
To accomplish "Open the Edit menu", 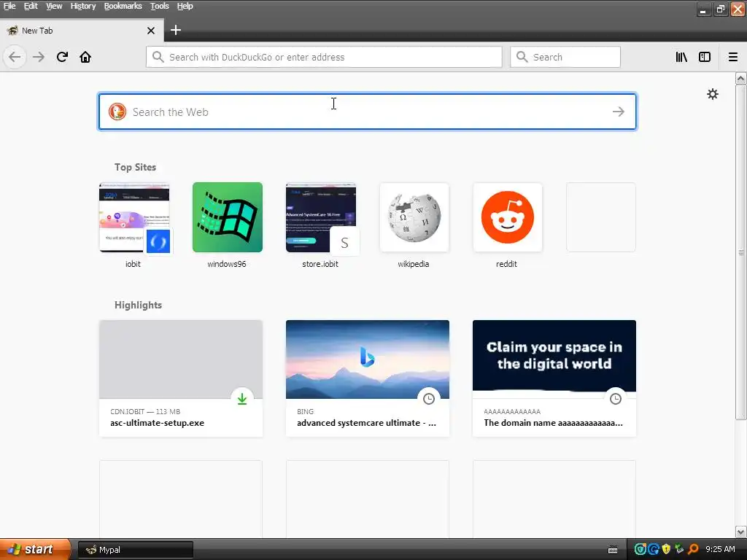I will coord(31,6).
